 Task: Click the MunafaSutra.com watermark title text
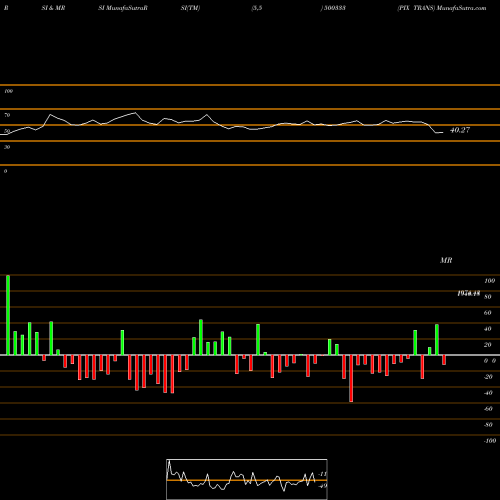461,8
